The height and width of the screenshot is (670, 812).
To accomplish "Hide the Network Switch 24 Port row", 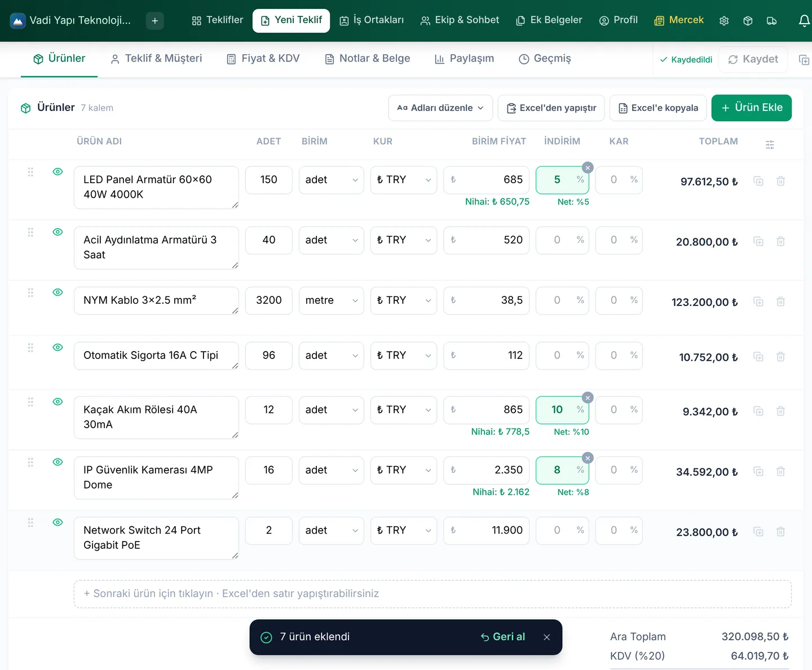I will click(58, 522).
